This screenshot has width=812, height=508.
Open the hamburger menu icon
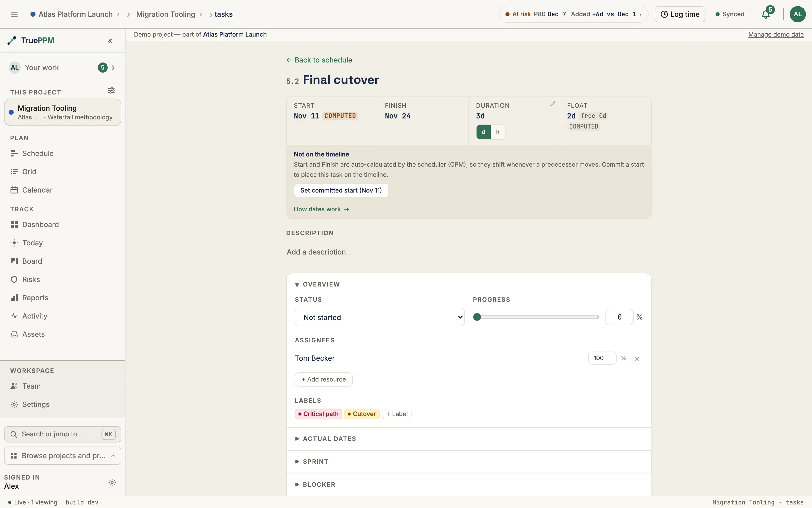[14, 14]
